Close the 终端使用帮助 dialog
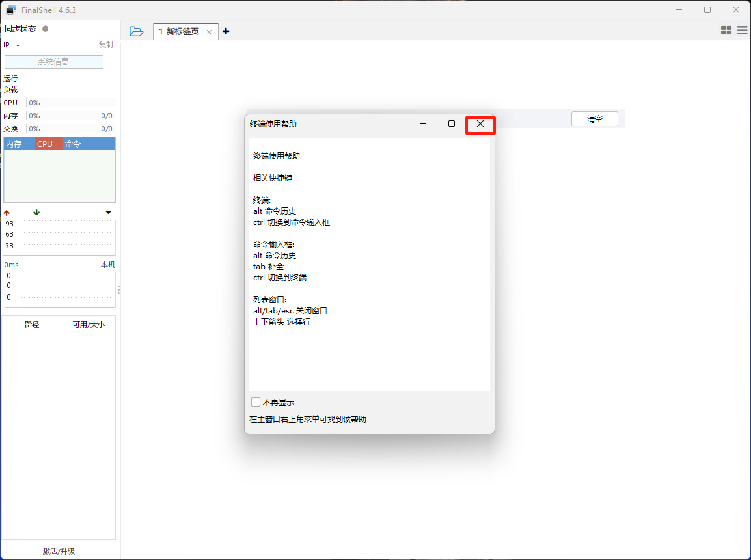The height and width of the screenshot is (560, 751). click(480, 124)
